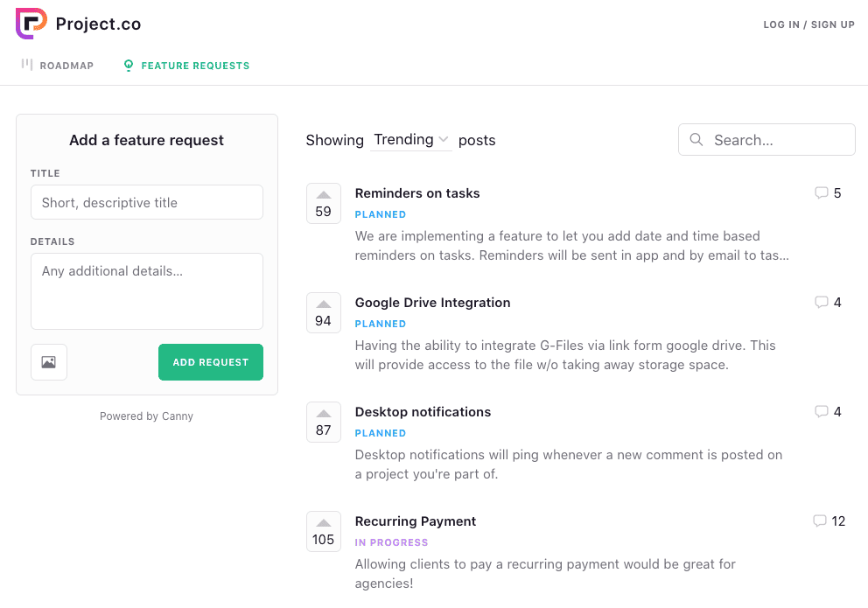
Task: Upvote the Recurring Payment post
Action: (324, 531)
